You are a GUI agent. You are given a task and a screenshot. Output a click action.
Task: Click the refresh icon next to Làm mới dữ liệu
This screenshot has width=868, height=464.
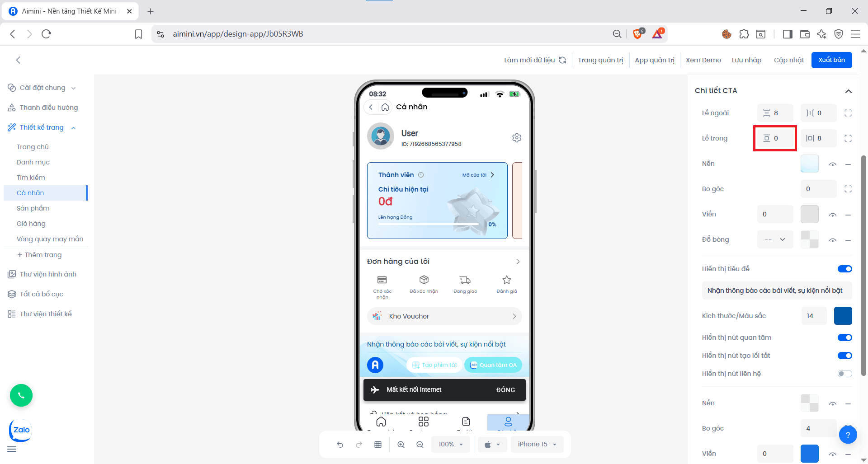(x=563, y=60)
